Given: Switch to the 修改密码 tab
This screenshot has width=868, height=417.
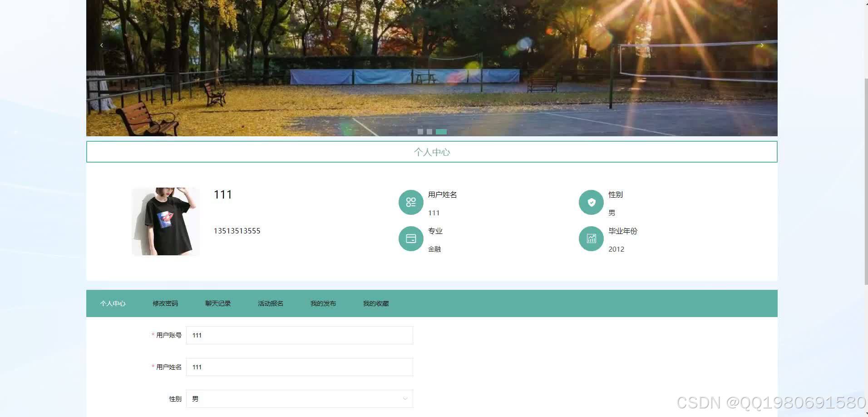Looking at the screenshot, I should 165,303.
